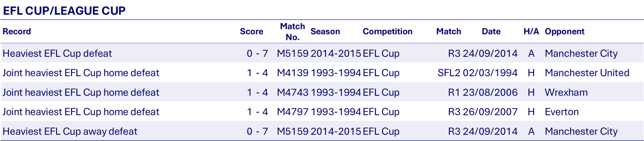Click the Wrexham opponent entry
The height and width of the screenshot is (141, 644).
pyautogui.click(x=566, y=92)
